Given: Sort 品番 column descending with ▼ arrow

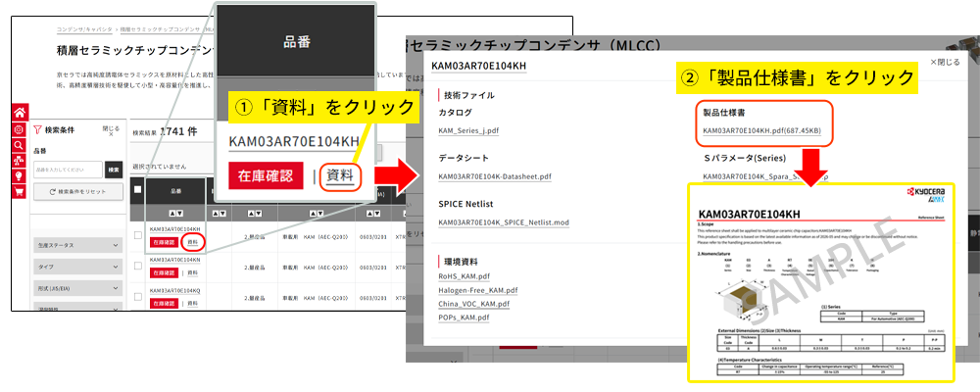Looking at the screenshot, I should pos(179,214).
